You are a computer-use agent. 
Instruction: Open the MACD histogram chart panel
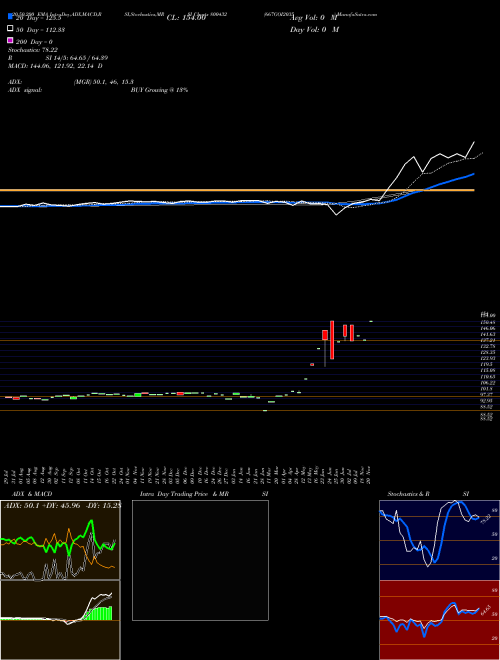[x=60, y=620]
